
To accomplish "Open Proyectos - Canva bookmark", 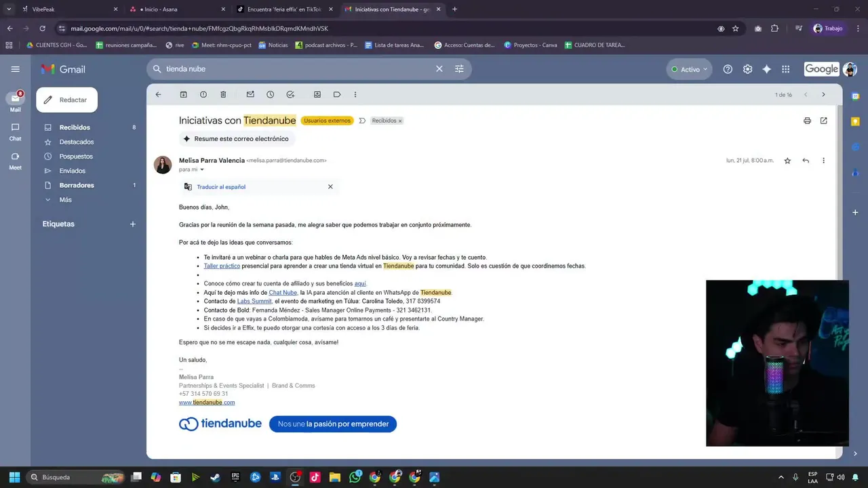I will coord(530,45).
